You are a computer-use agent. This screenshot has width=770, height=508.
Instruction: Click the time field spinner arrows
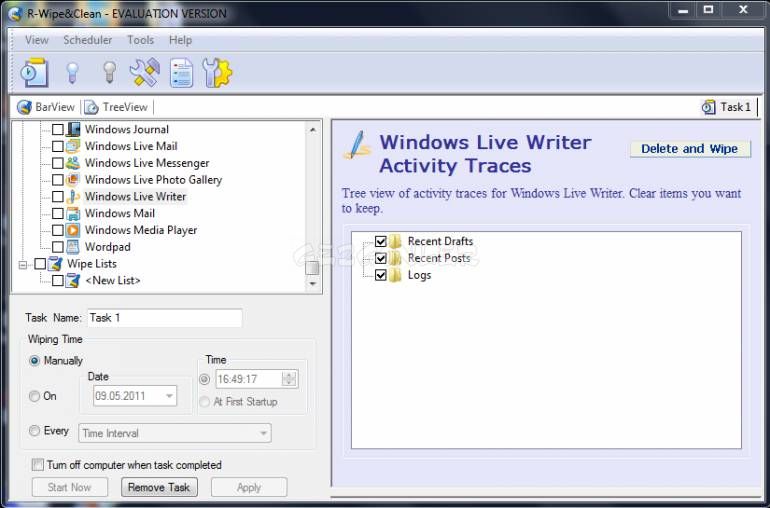click(x=289, y=379)
